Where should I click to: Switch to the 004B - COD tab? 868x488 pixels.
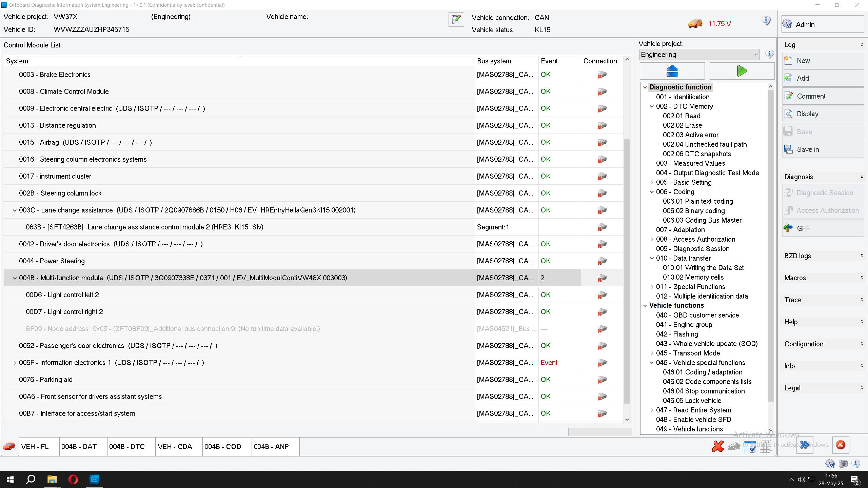click(x=223, y=447)
